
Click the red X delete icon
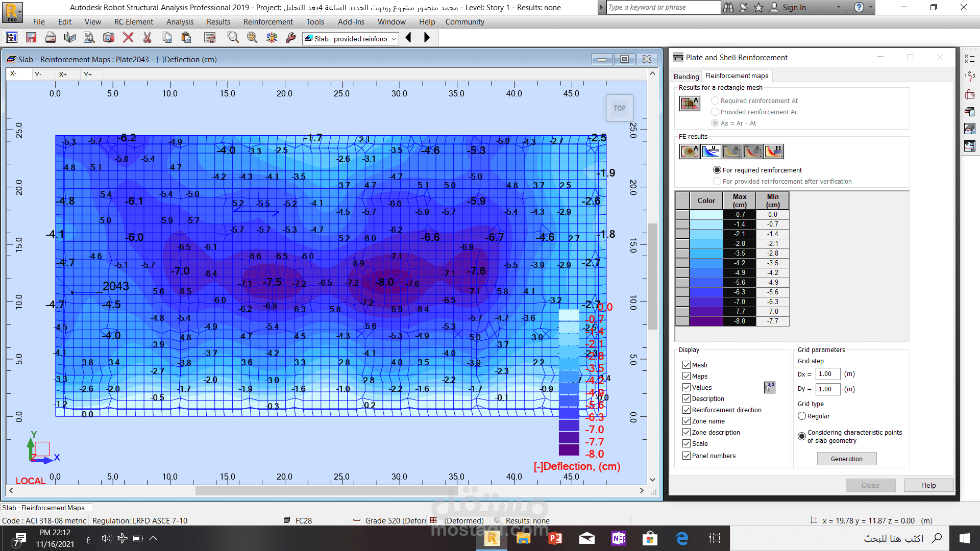128,38
